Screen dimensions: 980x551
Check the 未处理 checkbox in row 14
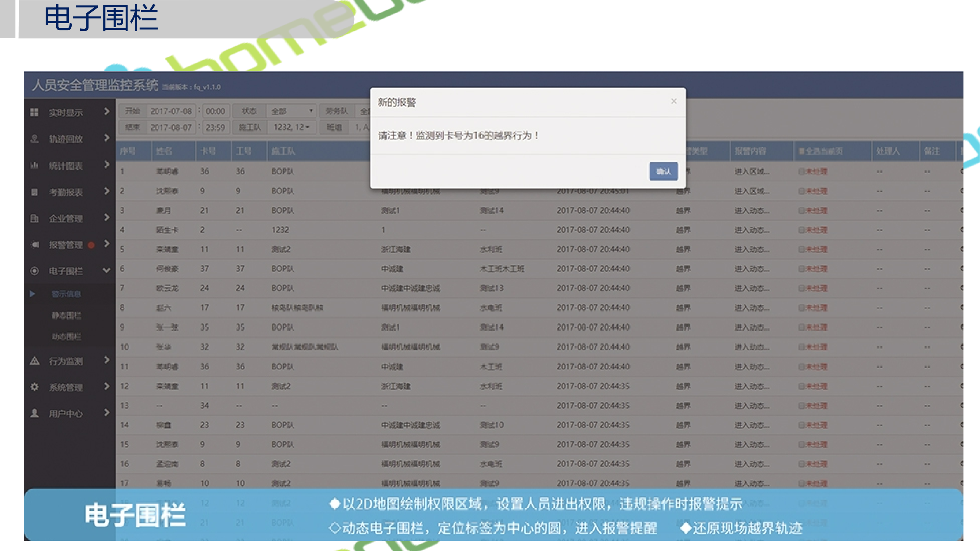(x=801, y=425)
